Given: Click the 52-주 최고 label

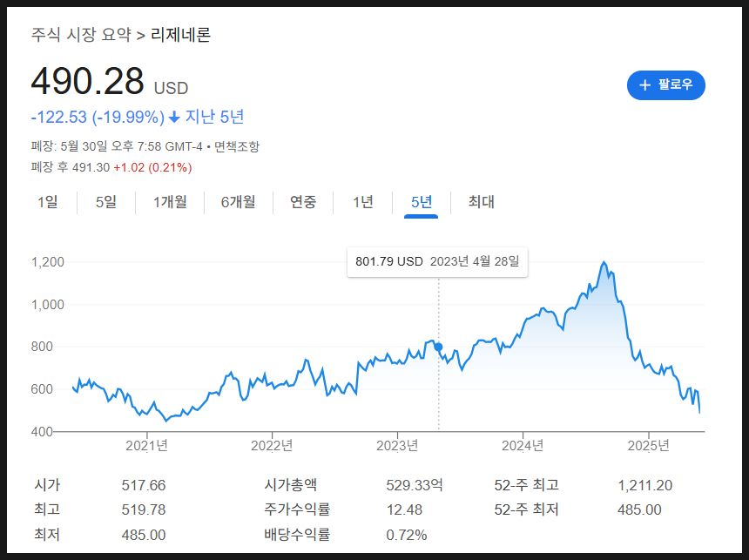Looking at the screenshot, I should click(x=526, y=485).
